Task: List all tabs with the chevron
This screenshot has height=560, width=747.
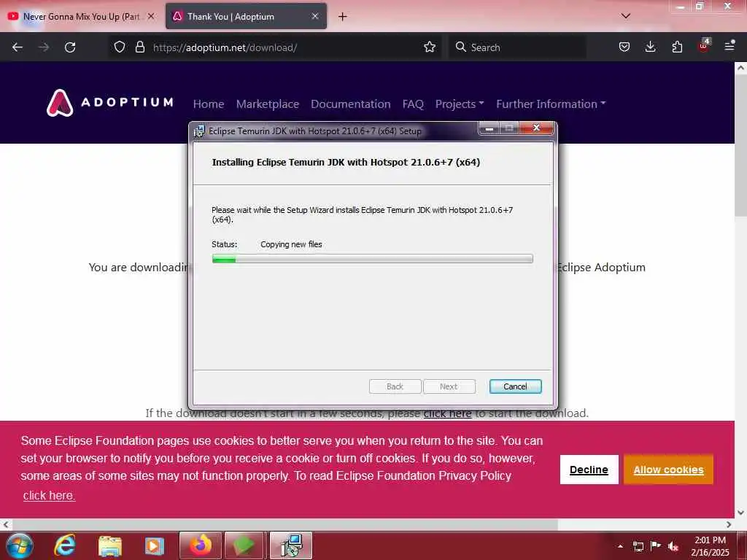Action: coord(626,16)
